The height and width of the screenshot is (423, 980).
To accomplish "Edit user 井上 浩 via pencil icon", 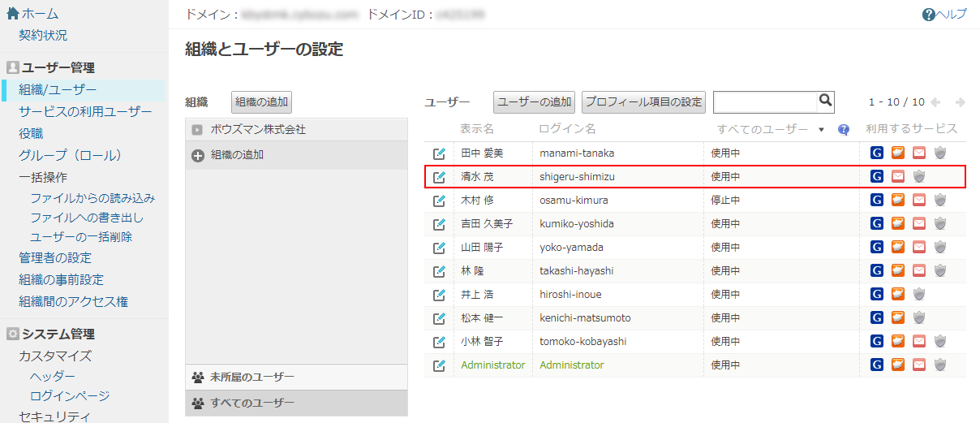I will tap(439, 295).
